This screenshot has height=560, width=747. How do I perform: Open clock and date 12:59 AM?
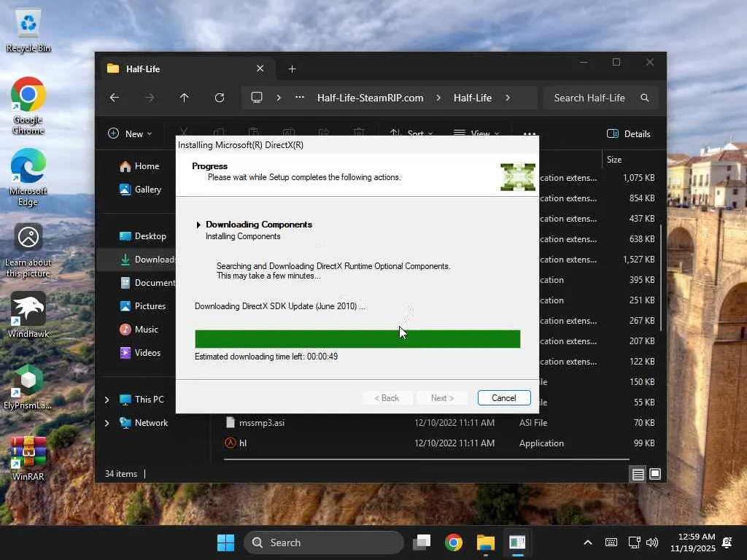(x=693, y=542)
